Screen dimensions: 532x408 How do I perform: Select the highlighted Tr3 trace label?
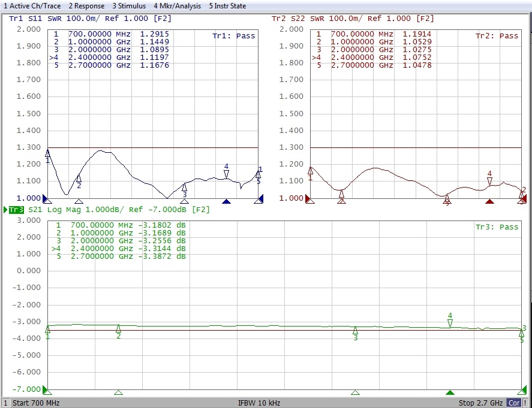click(x=16, y=210)
